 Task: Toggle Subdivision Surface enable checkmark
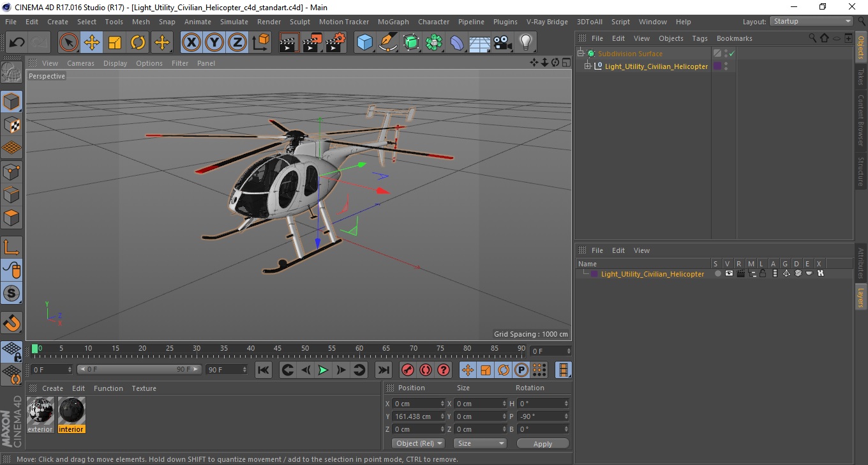click(x=732, y=54)
